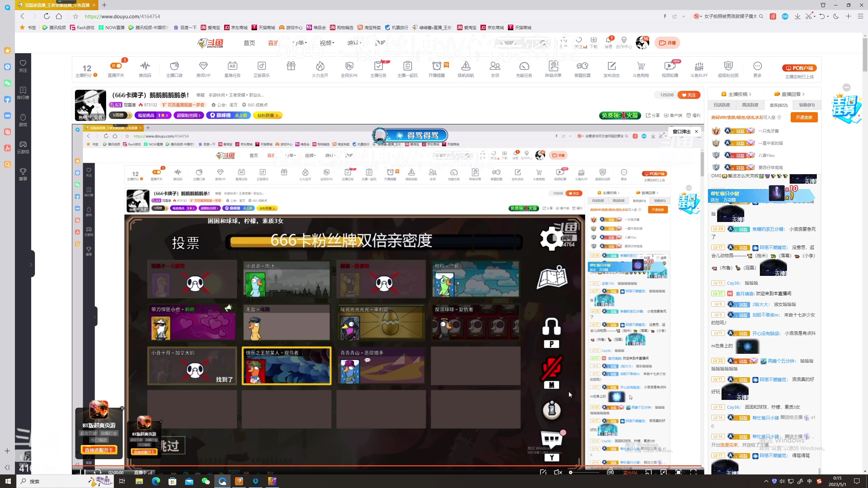Open 充能任务 gauge icon

pos(524,66)
